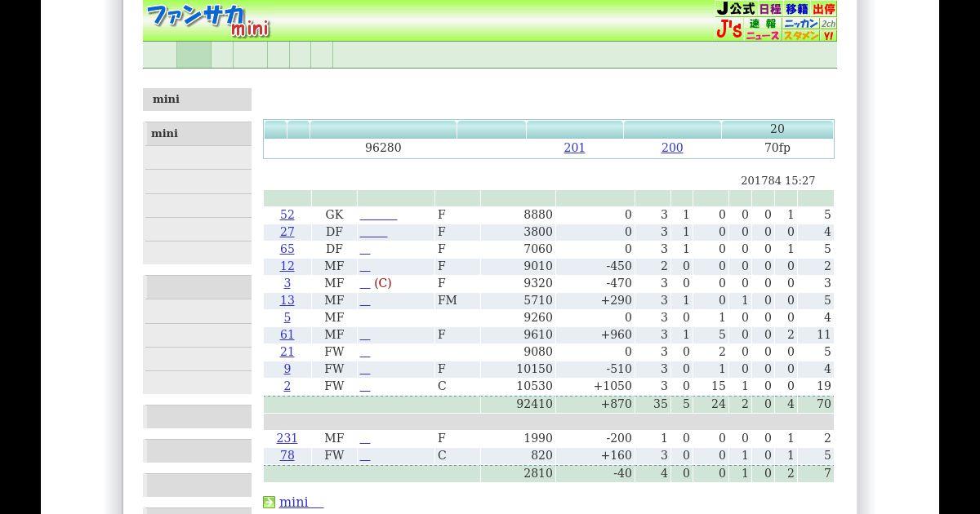The width and height of the screenshot is (980, 514).
Task: Open player number 12 link
Action: click(287, 266)
